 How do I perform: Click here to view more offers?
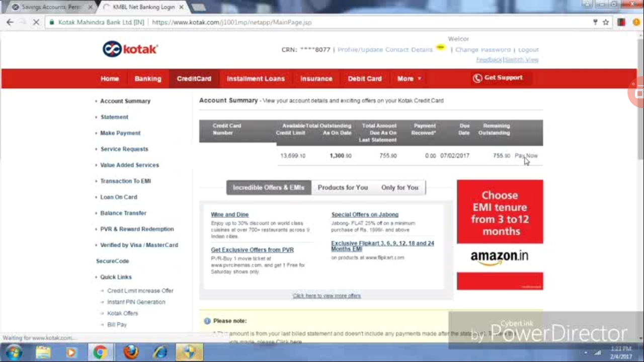tap(327, 296)
